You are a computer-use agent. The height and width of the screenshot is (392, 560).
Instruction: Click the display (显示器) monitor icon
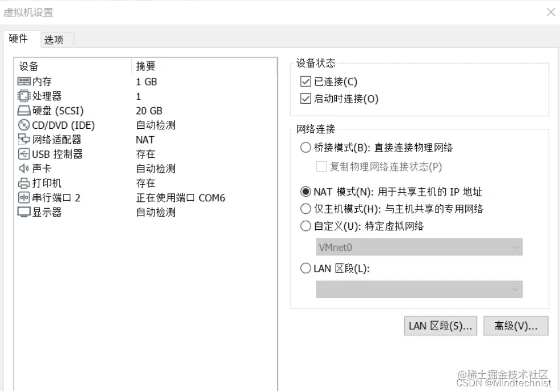coord(24,212)
